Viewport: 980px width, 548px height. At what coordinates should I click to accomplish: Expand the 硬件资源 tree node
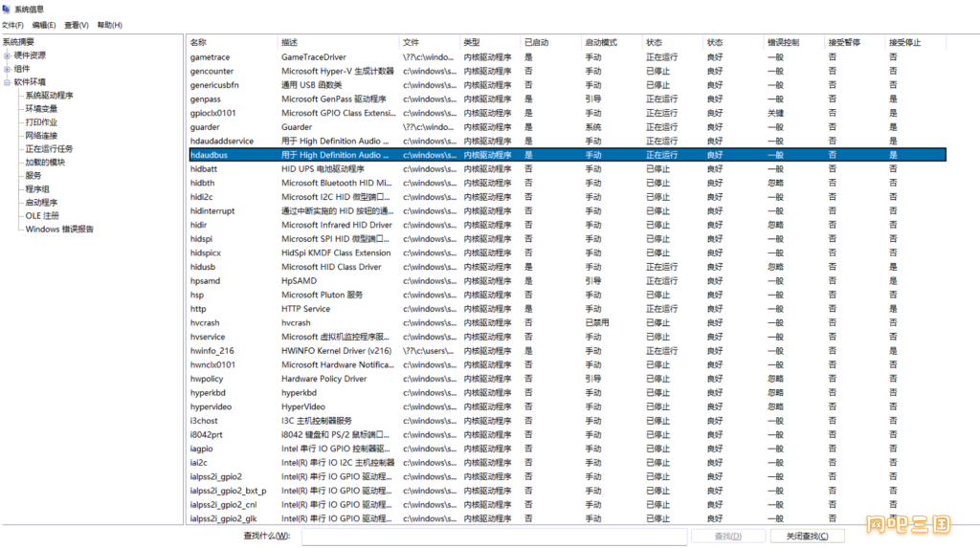point(7,55)
